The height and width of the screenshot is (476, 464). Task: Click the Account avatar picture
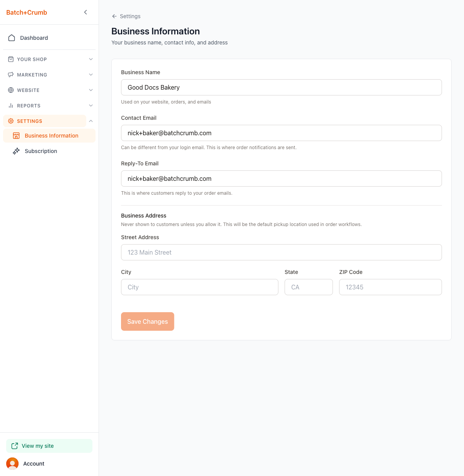click(x=12, y=464)
